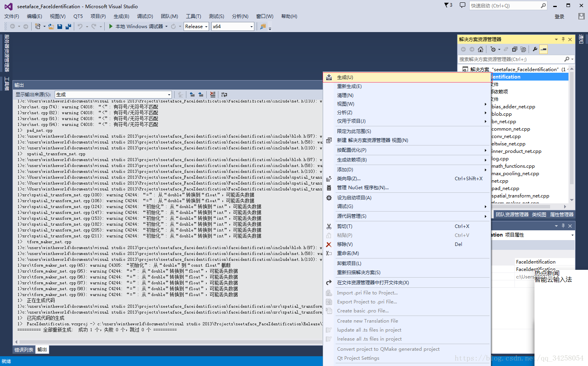The image size is (588, 366).
Task: Select common_net.cpp in Solution Explorer
Action: point(511,129)
